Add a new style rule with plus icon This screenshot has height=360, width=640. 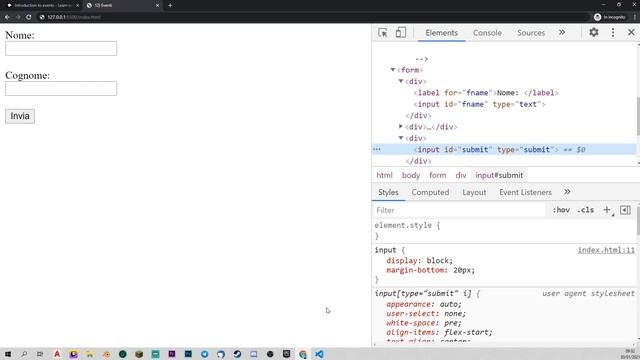tap(607, 210)
